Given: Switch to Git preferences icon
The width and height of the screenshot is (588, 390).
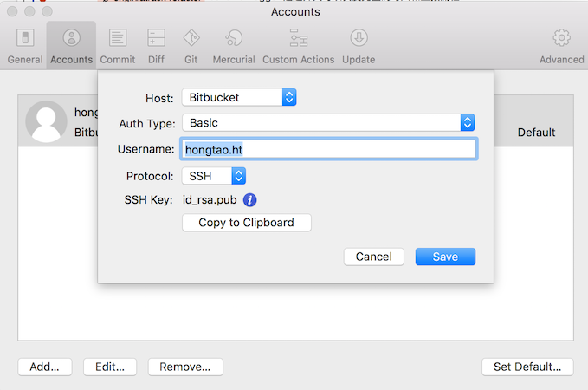Looking at the screenshot, I should 191,38.
